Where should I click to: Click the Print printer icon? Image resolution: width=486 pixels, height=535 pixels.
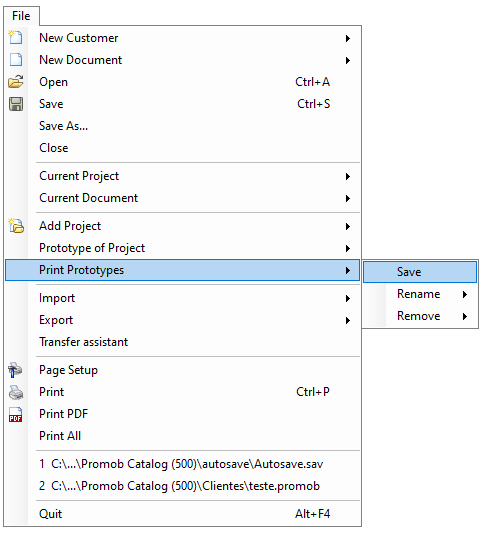[16, 392]
